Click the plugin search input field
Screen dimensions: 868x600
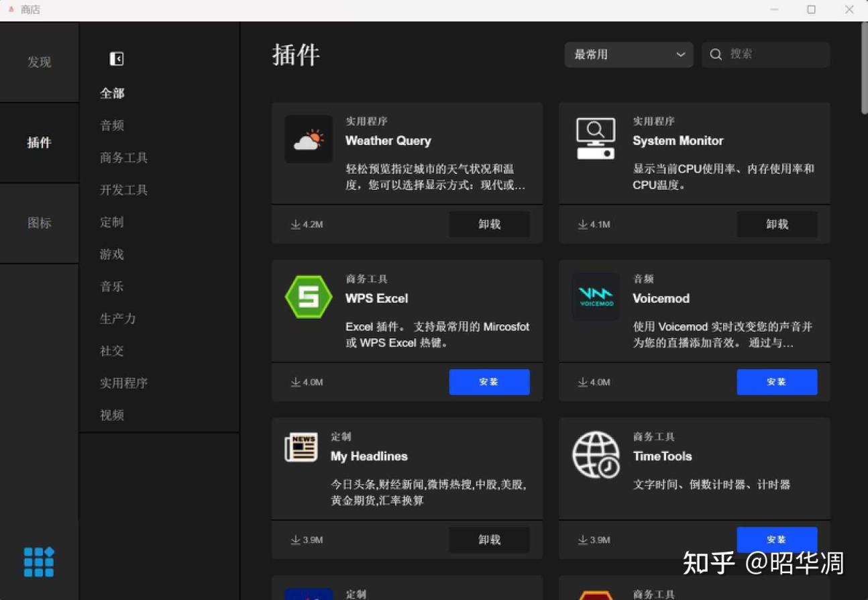[x=766, y=54]
